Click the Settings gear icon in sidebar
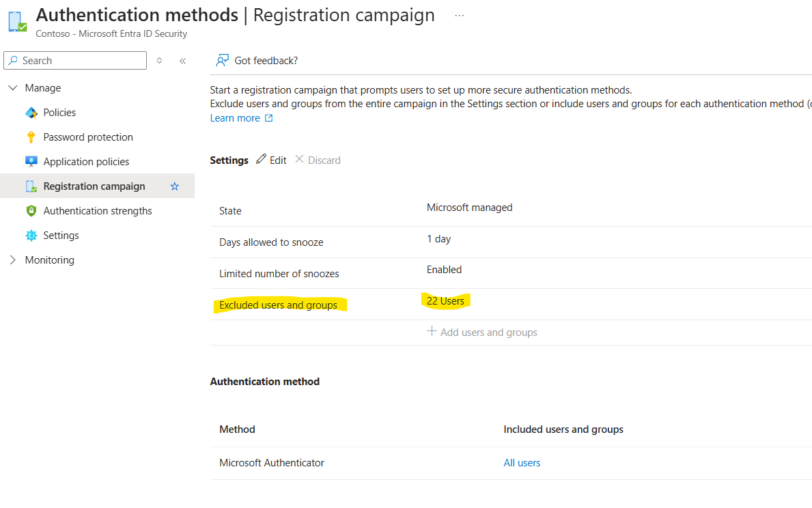The width and height of the screenshot is (812, 508). point(30,235)
